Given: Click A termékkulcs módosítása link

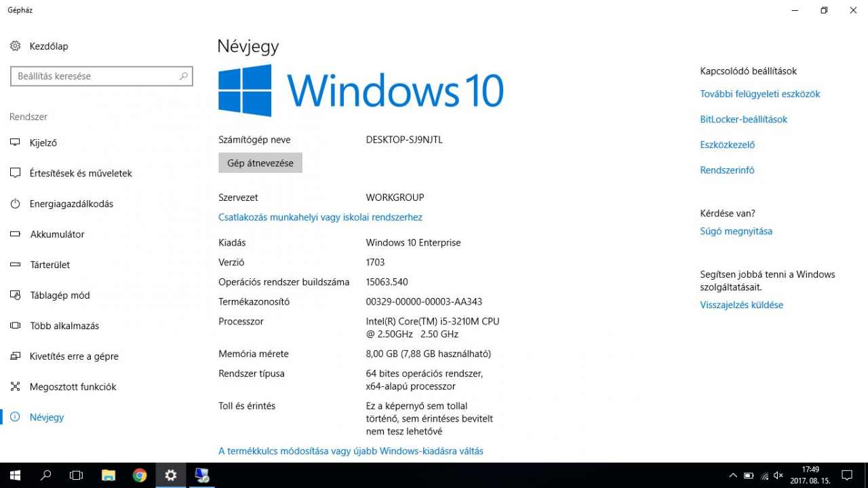Looking at the screenshot, I should pos(351,451).
